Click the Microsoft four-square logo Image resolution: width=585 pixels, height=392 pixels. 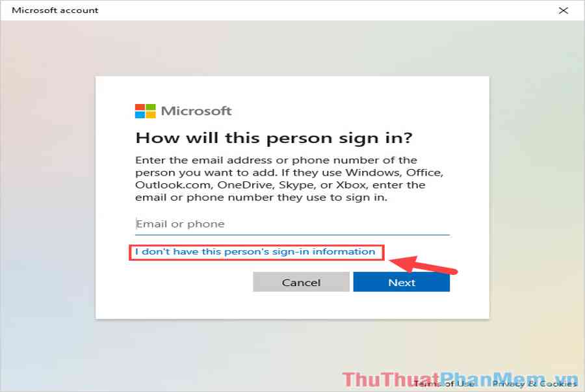[x=145, y=111]
